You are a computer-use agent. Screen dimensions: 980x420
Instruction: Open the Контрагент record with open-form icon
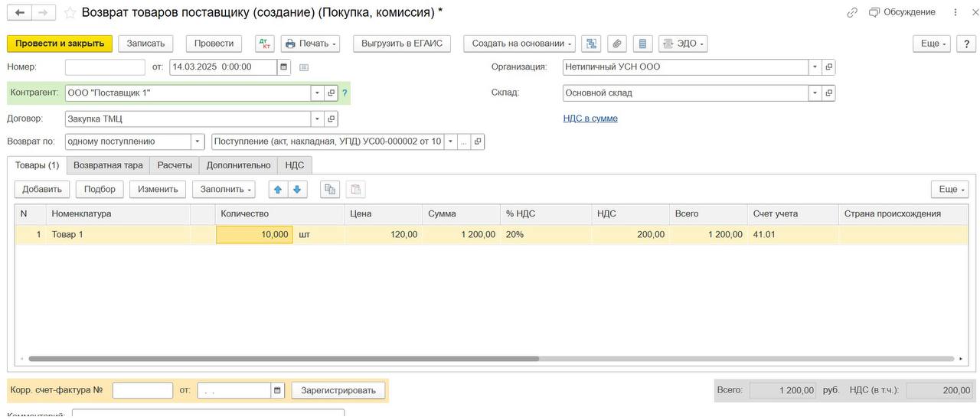tap(331, 93)
